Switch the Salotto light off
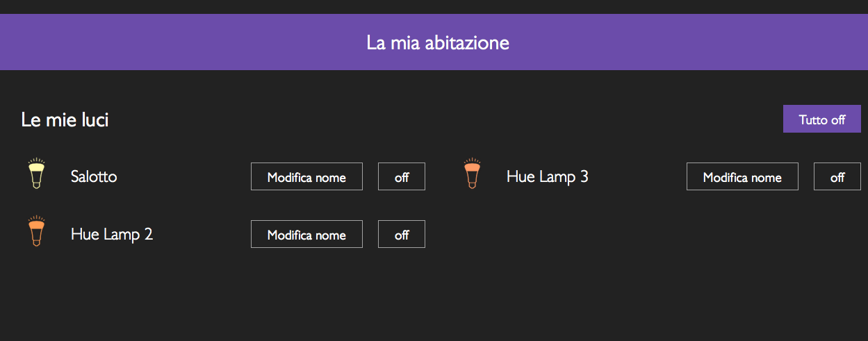The width and height of the screenshot is (868, 341). point(402,177)
